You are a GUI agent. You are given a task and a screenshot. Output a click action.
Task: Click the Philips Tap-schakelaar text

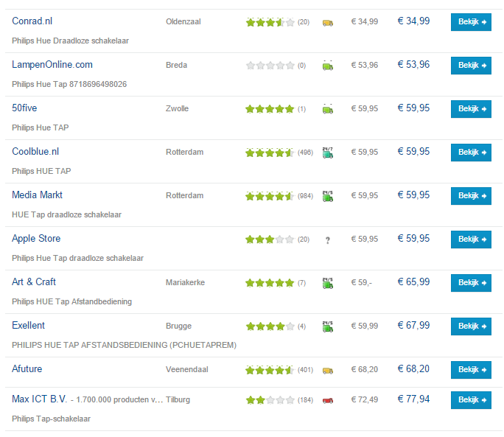click(51, 419)
